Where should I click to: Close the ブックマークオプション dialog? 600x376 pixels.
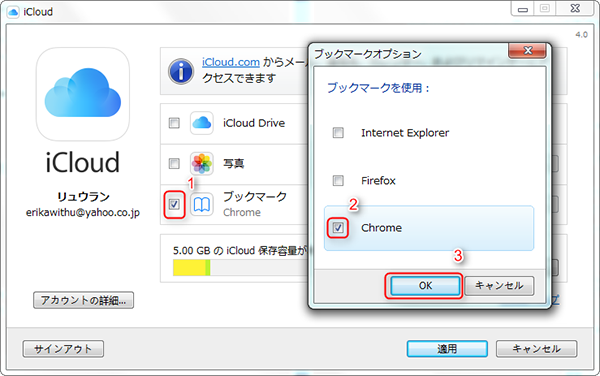(x=527, y=50)
